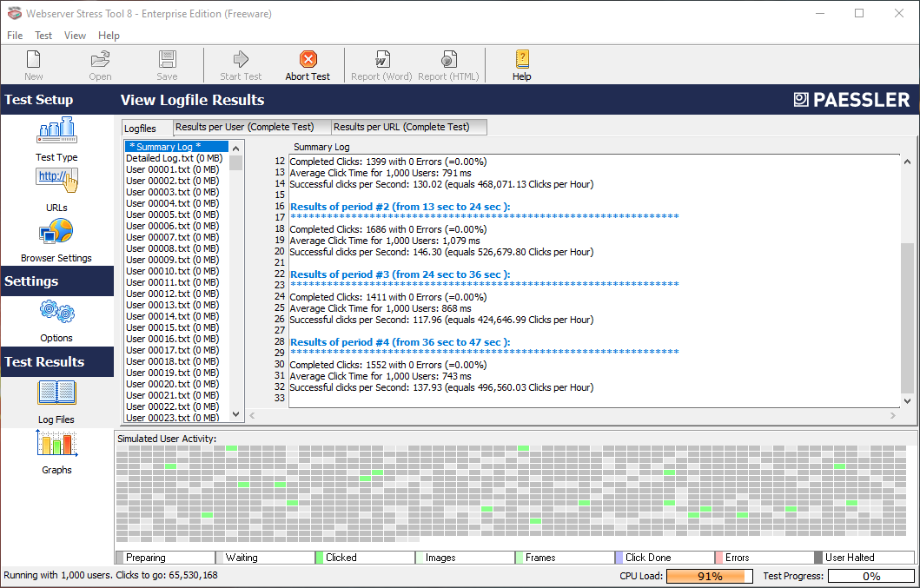Click the Paessler logo
Screen dimensions: 920x588
point(850,99)
